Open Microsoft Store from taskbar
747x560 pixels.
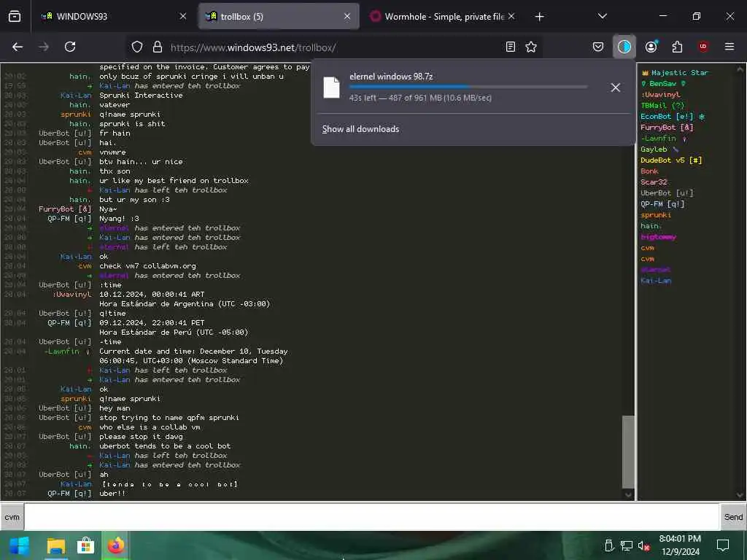[85, 545]
